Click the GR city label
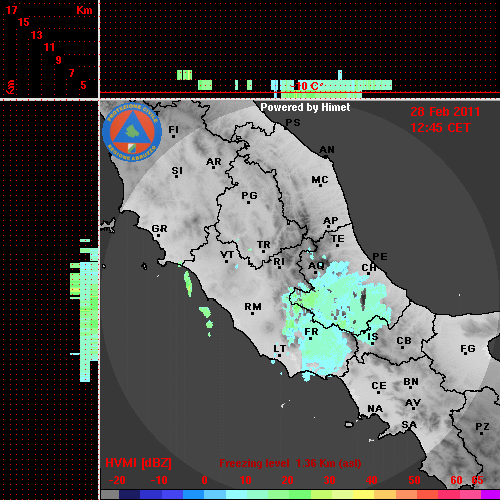 click(159, 229)
